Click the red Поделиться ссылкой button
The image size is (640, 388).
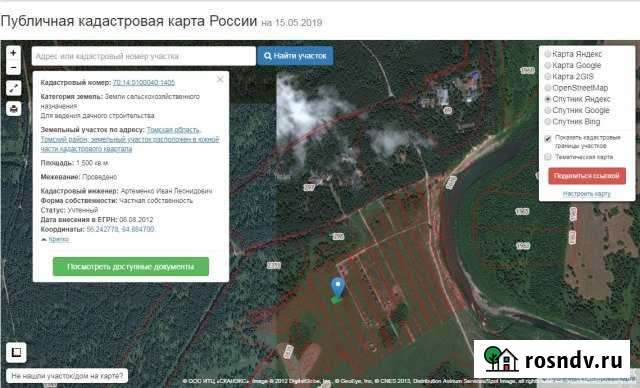pyautogui.click(x=587, y=176)
